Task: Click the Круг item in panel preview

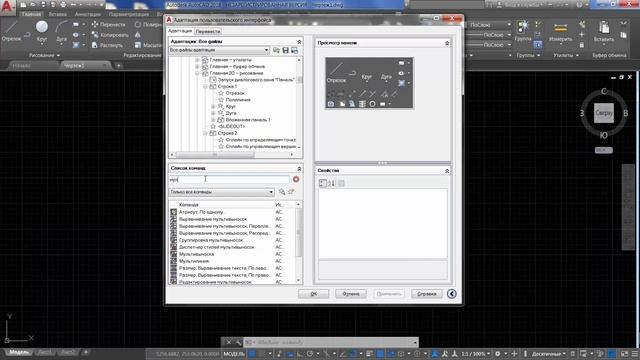Action: point(367,76)
